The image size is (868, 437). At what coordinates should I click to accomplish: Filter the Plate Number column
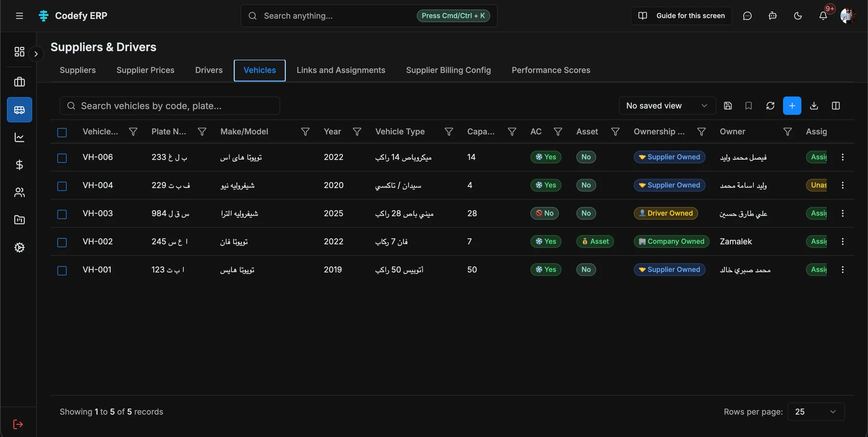tap(202, 132)
